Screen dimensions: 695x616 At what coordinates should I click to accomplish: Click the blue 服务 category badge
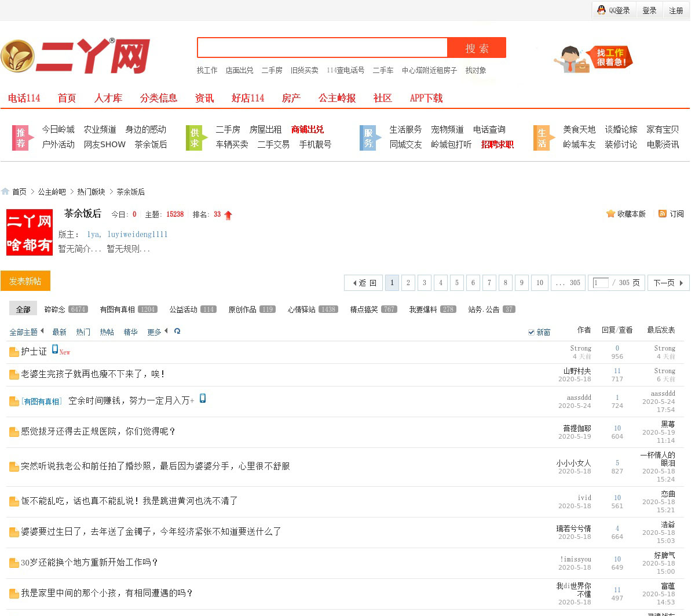pos(371,137)
